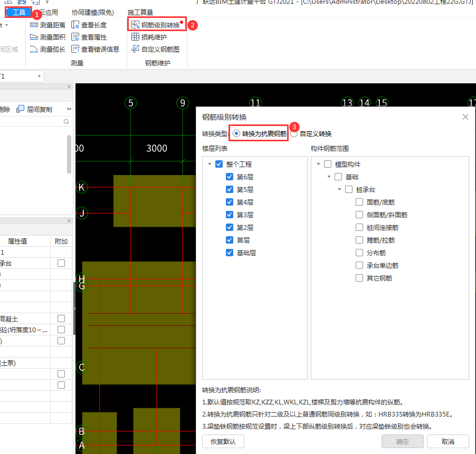The width and height of the screenshot is (476, 454).
Task: Click the panel collapse handle left of the drawing
Action: coord(74,308)
